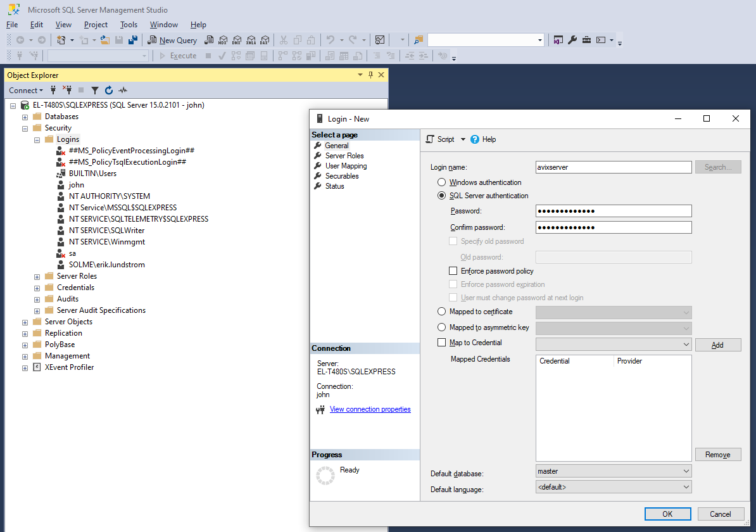756x532 pixels.
Task: Go to the User Mapping page
Action: [346, 166]
